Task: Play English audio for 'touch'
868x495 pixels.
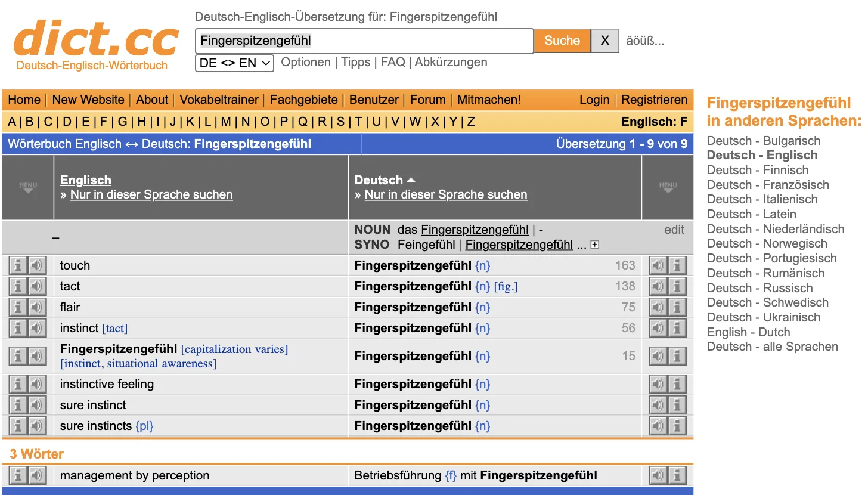Action: (x=37, y=265)
